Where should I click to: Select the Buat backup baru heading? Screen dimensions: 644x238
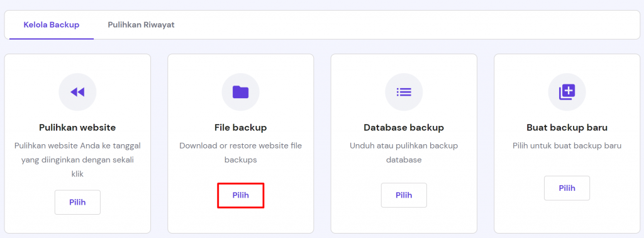click(x=567, y=128)
